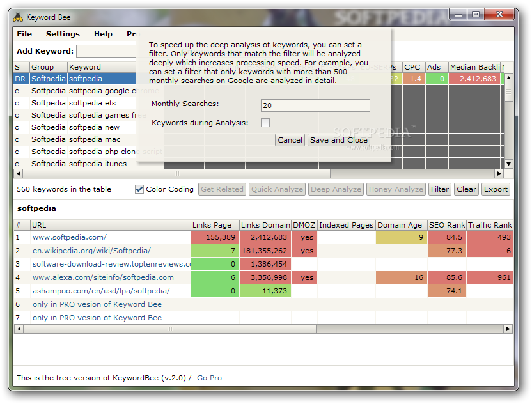This screenshot has width=532, height=404.
Task: Toggle the Color Coding checkbox
Action: 139,189
